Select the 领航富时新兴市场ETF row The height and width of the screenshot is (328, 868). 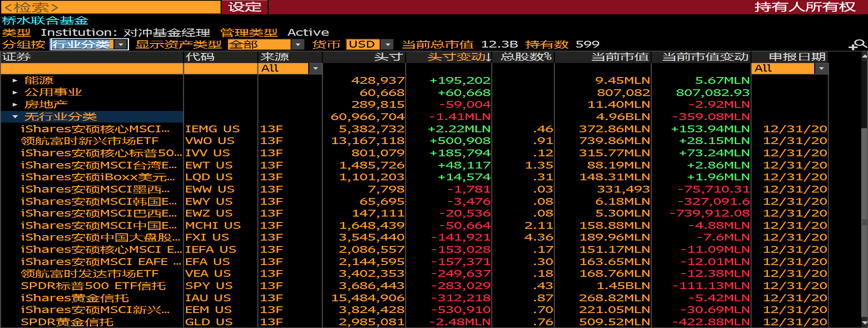(414, 141)
